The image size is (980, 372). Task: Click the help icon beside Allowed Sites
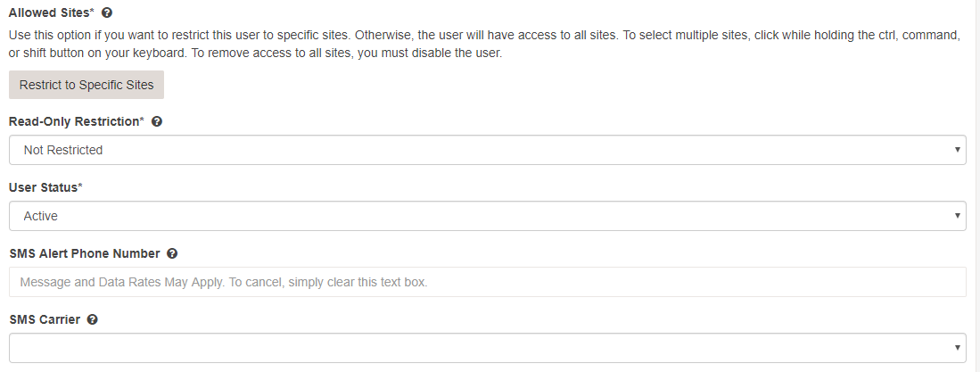click(x=107, y=12)
